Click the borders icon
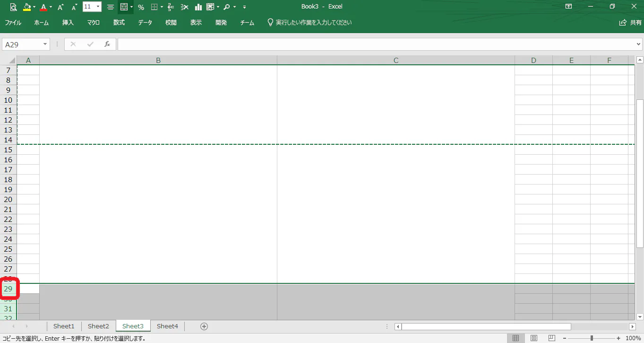The image size is (644, 343). click(155, 7)
